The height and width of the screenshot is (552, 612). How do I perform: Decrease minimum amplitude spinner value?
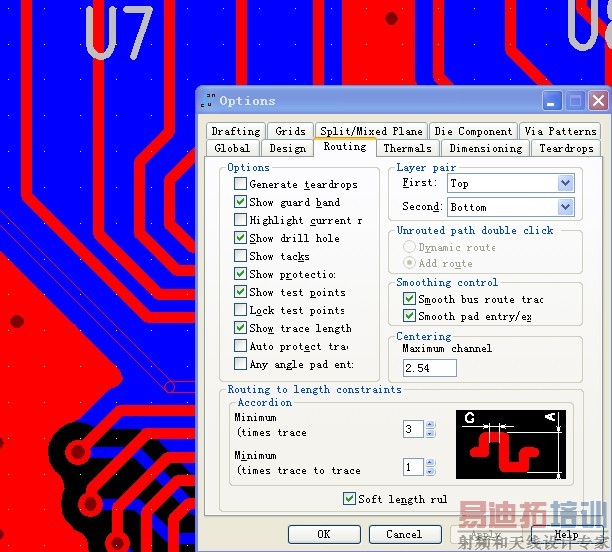point(430,433)
